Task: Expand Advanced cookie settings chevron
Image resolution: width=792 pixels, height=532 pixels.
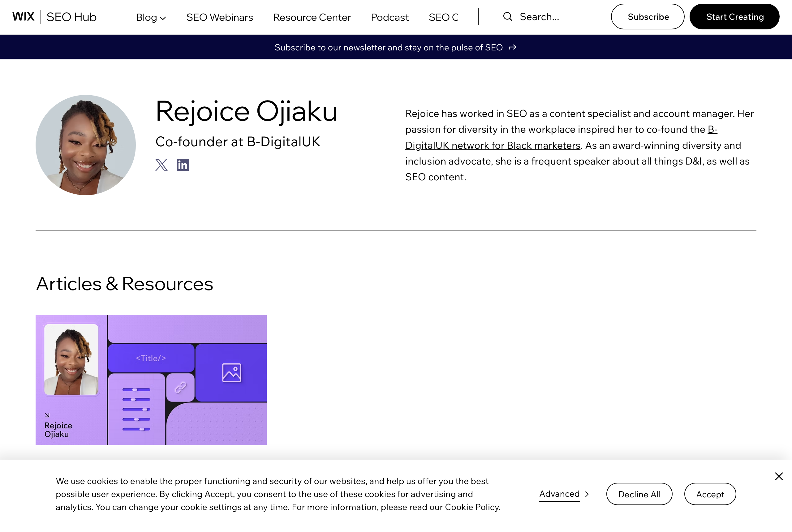Action: coord(587,494)
